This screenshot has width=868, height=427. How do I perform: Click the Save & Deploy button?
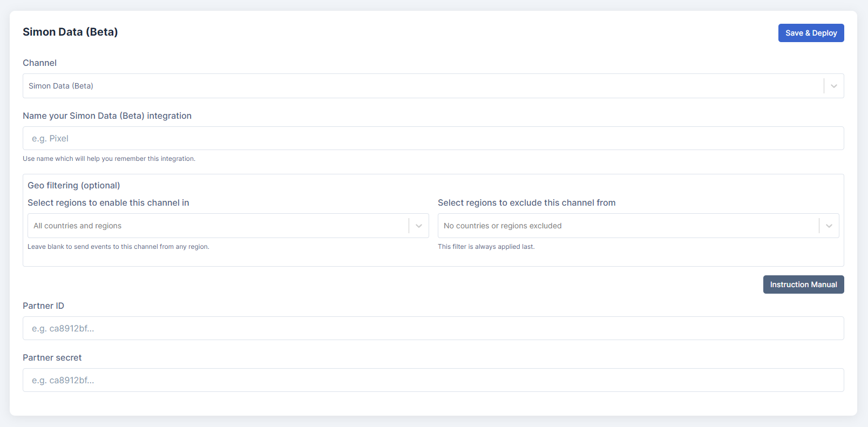(x=811, y=33)
